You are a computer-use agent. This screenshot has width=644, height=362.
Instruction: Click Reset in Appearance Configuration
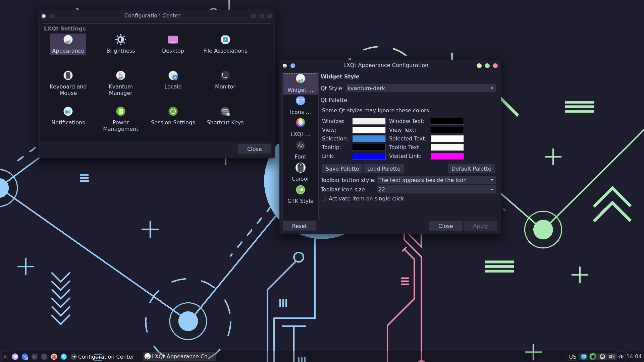coord(299,226)
